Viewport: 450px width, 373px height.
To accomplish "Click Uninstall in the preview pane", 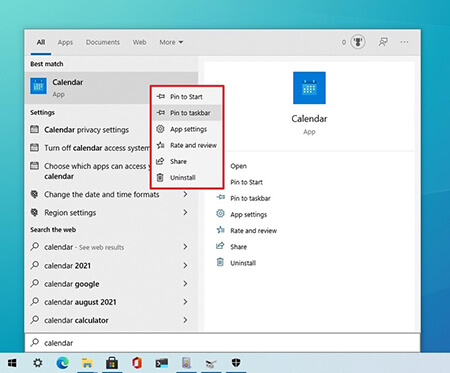I will coord(243,263).
